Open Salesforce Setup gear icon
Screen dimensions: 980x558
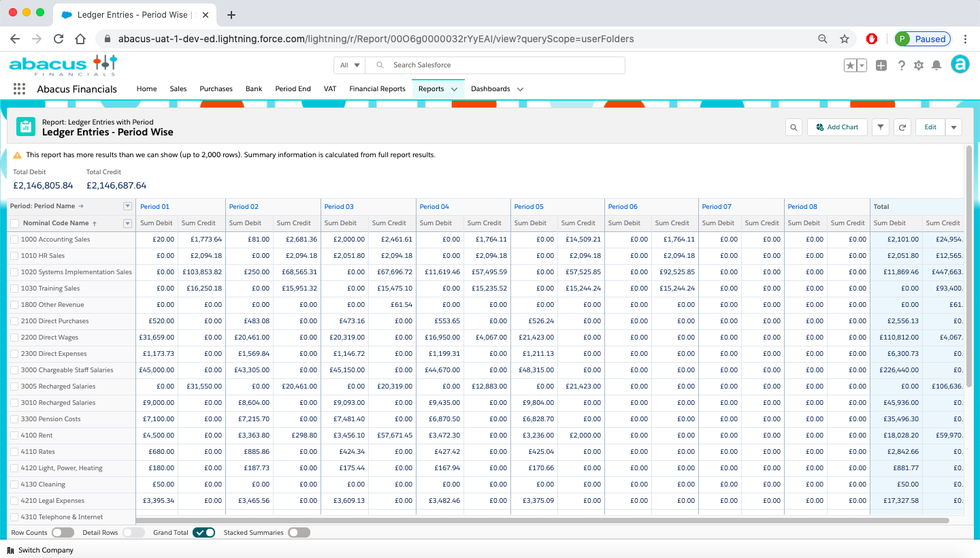tap(918, 65)
